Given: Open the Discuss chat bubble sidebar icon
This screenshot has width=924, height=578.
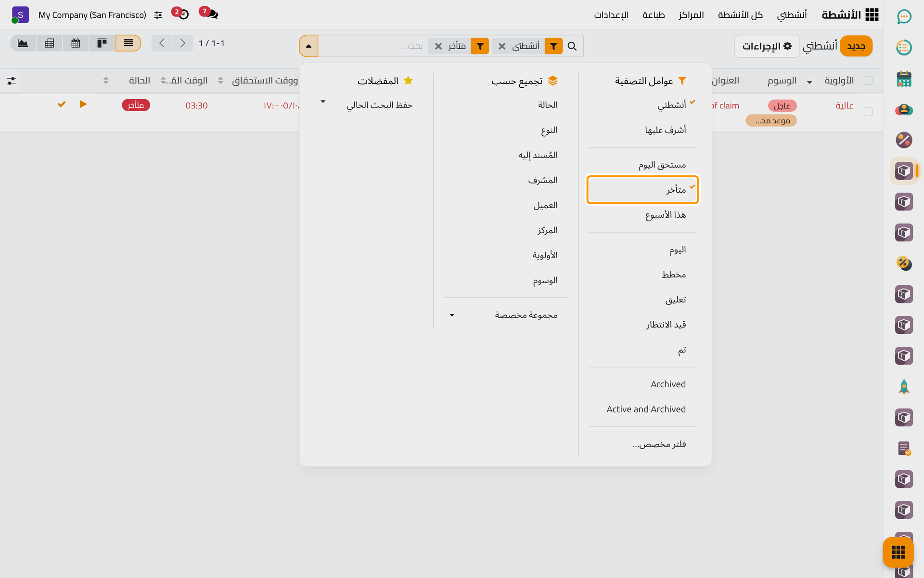Looking at the screenshot, I should pos(904,17).
